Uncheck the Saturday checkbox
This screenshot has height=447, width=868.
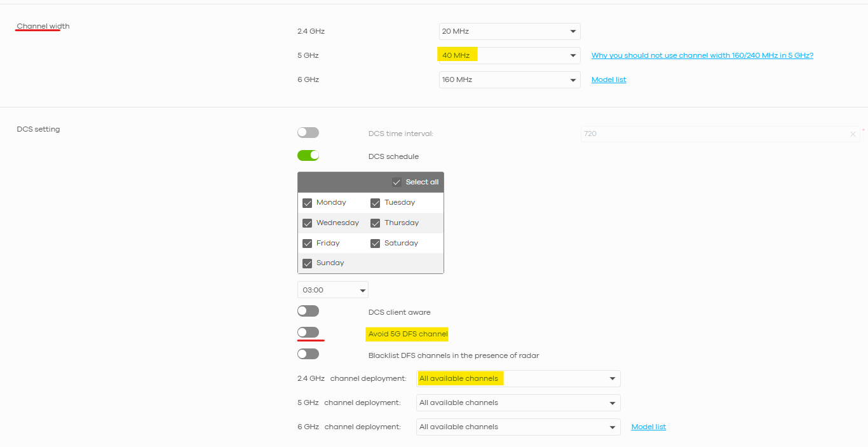pyautogui.click(x=376, y=244)
